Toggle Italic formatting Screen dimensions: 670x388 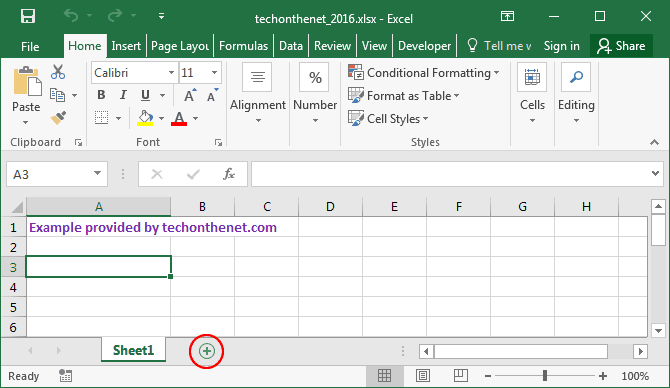click(x=123, y=95)
